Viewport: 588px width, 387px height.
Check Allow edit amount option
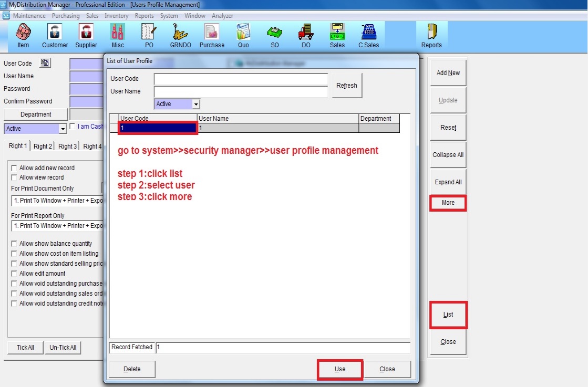click(x=15, y=274)
